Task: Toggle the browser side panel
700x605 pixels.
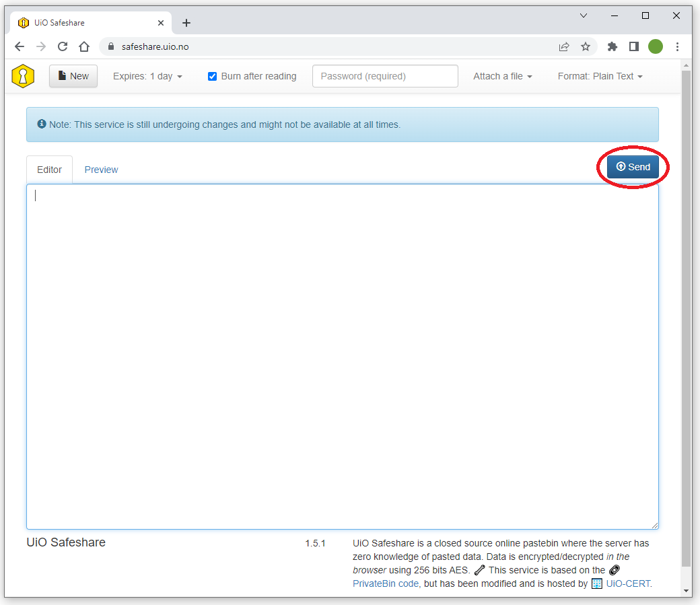Action: coord(634,46)
